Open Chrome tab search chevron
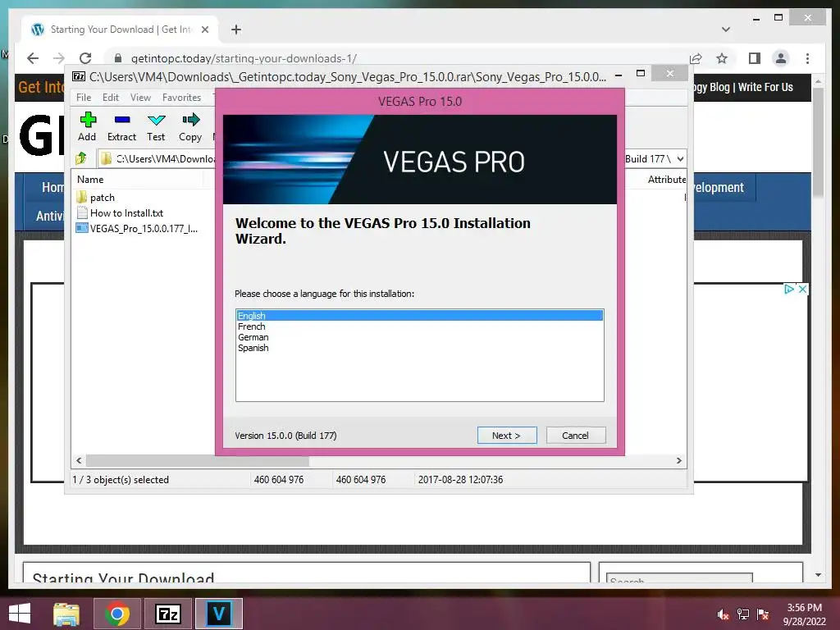The image size is (840, 630). coord(726,30)
